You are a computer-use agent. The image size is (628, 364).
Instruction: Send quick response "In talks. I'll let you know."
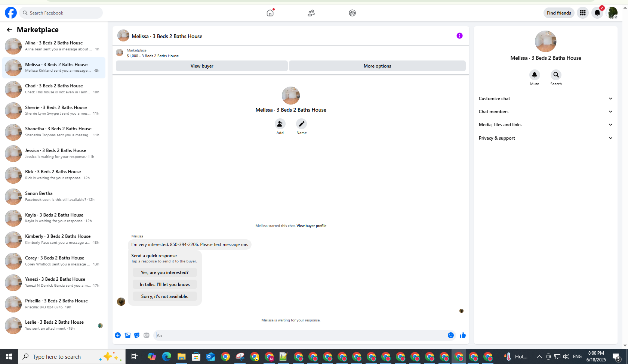[x=165, y=284]
